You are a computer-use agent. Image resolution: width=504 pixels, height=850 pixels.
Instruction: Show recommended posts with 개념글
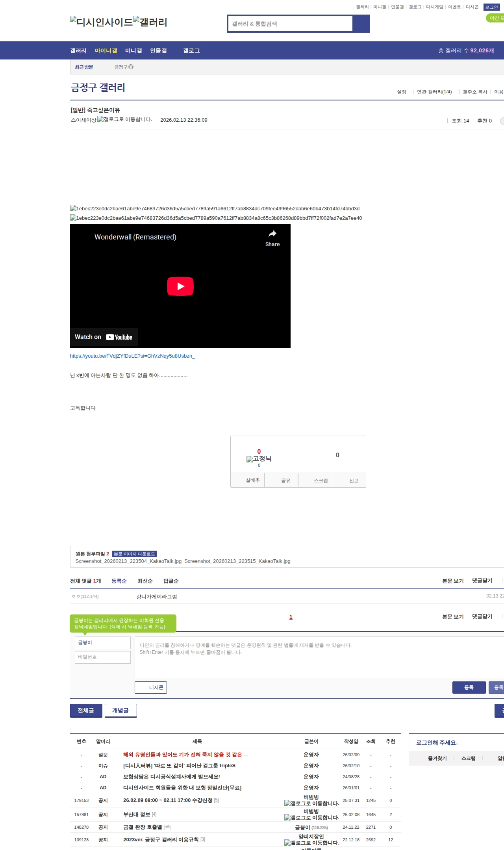[121, 711]
